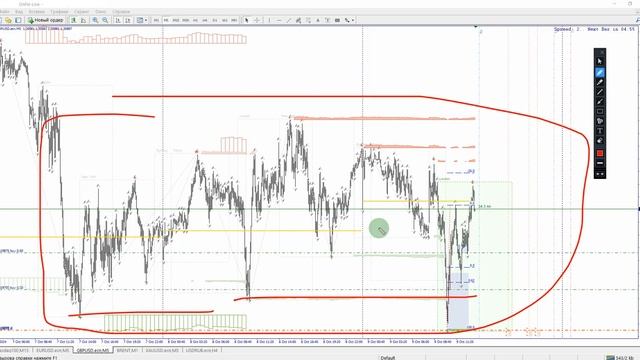640x360 pixels.
Task: Select the fill bucket tool in annotation panel
Action: point(600,121)
